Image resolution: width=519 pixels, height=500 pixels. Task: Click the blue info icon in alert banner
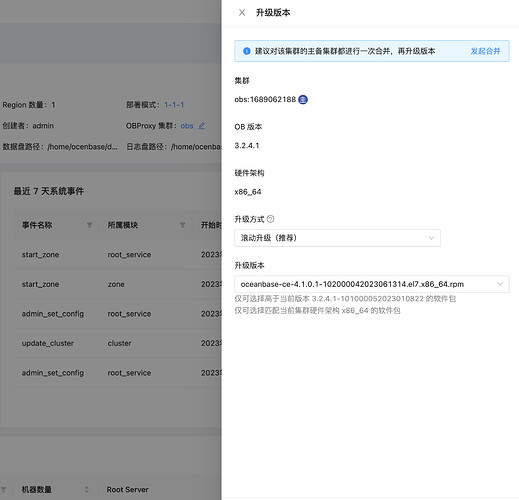247,51
